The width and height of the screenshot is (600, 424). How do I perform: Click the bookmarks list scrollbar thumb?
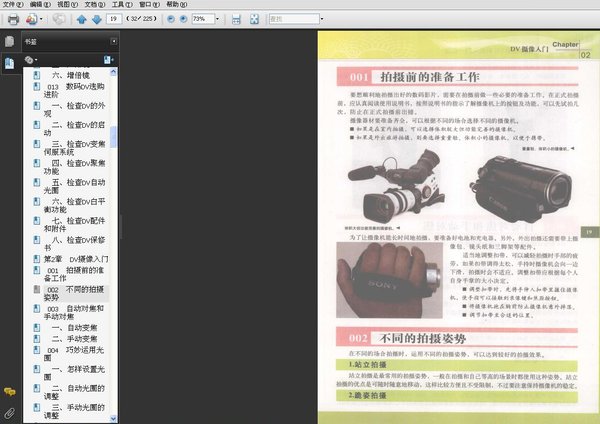pos(113,137)
